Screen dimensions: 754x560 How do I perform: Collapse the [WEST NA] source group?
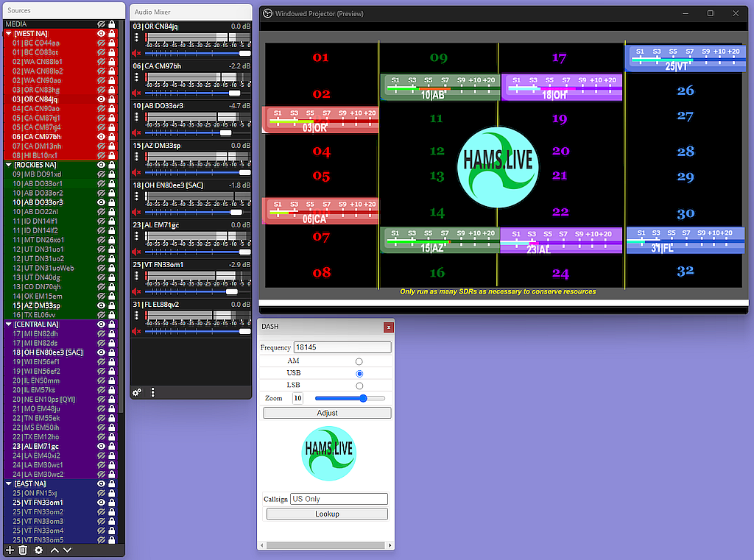tap(9, 34)
